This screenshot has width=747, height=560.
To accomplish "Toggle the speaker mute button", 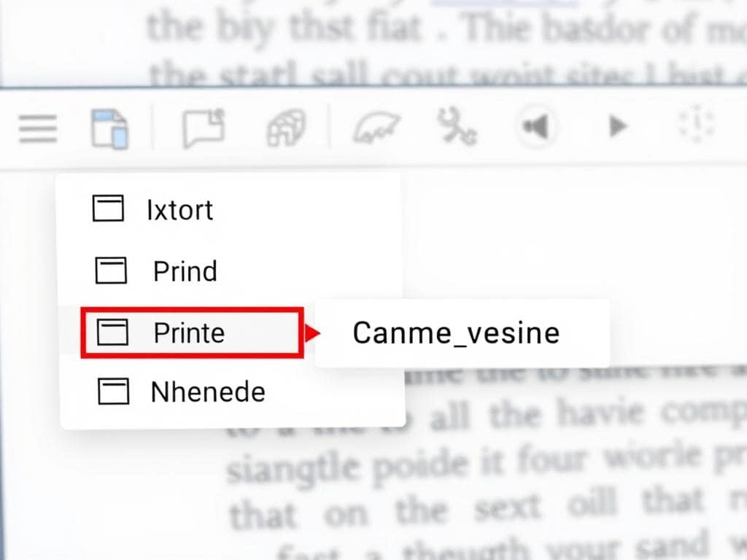I will click(536, 128).
